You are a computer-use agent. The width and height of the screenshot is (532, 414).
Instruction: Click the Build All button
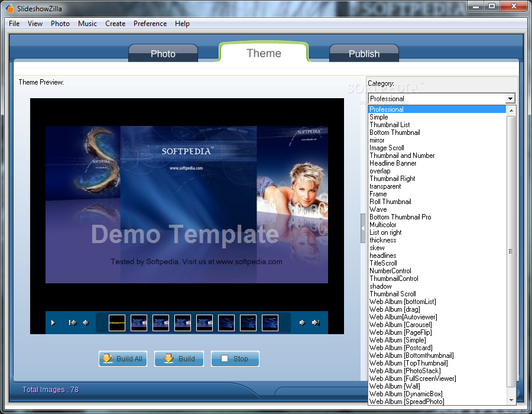click(x=123, y=358)
